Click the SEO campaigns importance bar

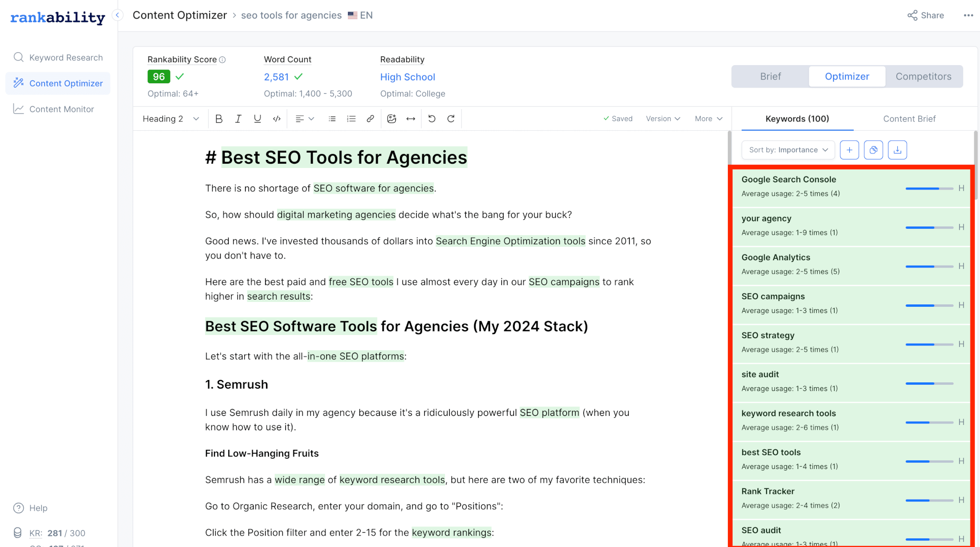point(929,305)
